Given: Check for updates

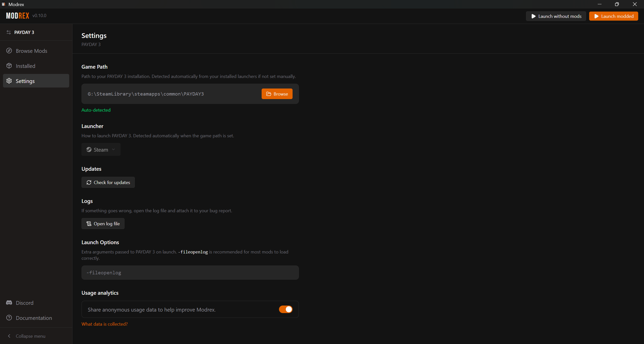Looking at the screenshot, I should coord(108,182).
